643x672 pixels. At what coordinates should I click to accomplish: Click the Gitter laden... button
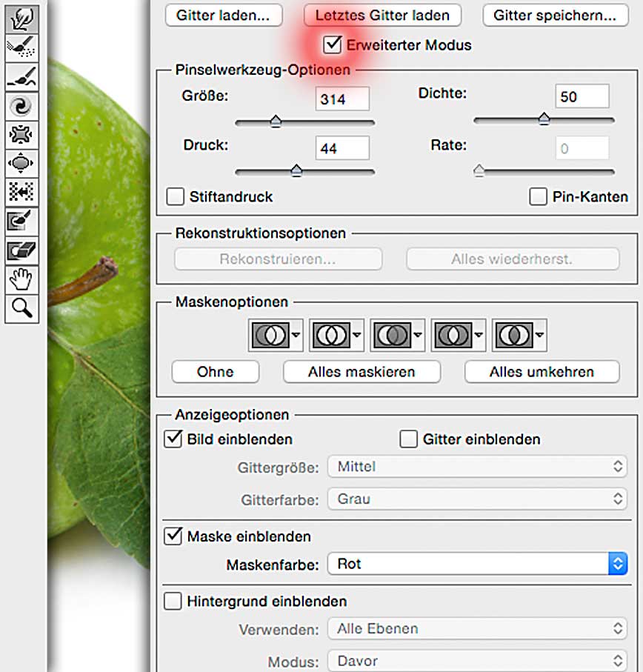224,16
